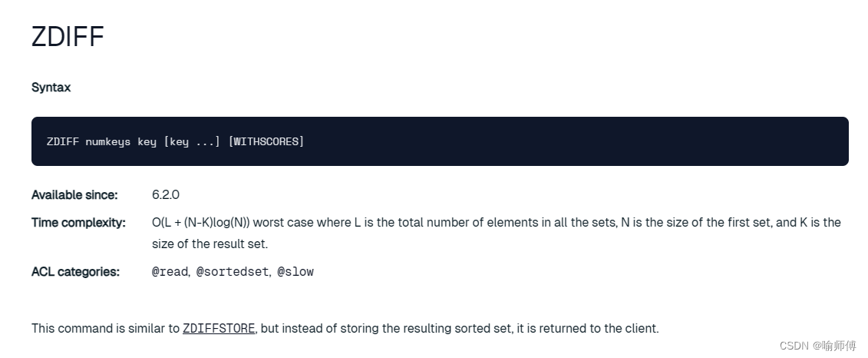Click the [key ...] argument in syntax
This screenshot has width=868, height=358.
tap(192, 141)
